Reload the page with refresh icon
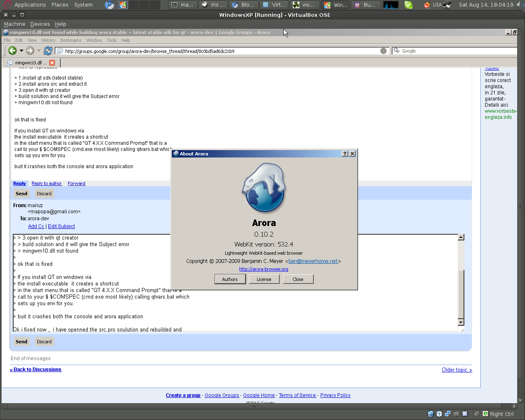Screen dimensions: 525x420 click(48, 50)
